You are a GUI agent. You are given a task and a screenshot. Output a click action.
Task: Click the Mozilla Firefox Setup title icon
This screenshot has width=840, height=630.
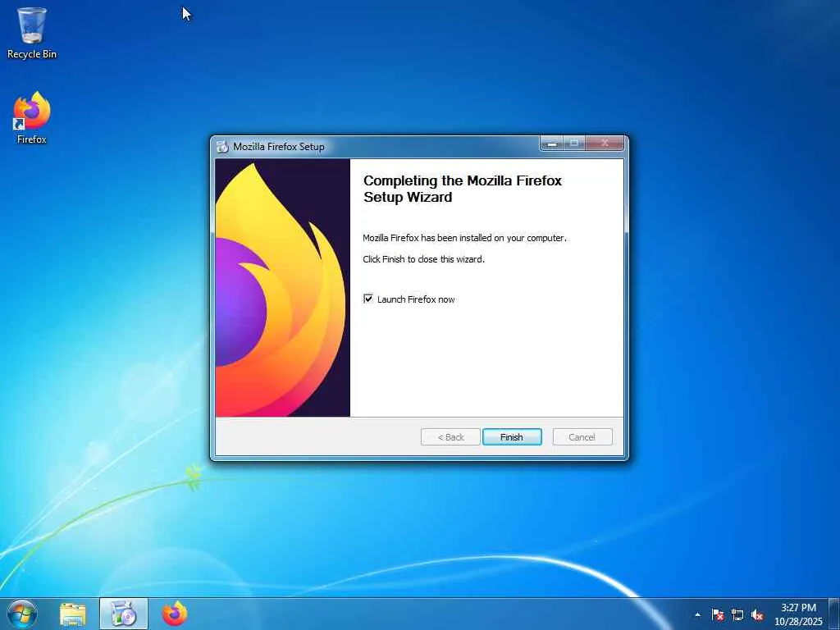[x=222, y=146]
